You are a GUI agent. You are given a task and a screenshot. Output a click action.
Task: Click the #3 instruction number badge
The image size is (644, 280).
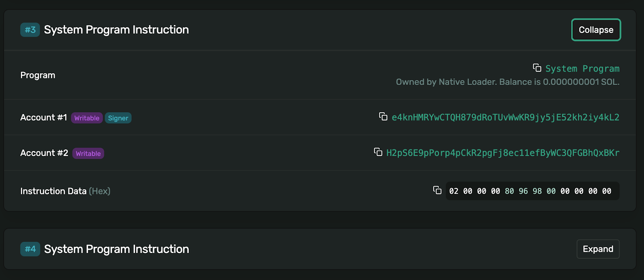click(x=30, y=30)
